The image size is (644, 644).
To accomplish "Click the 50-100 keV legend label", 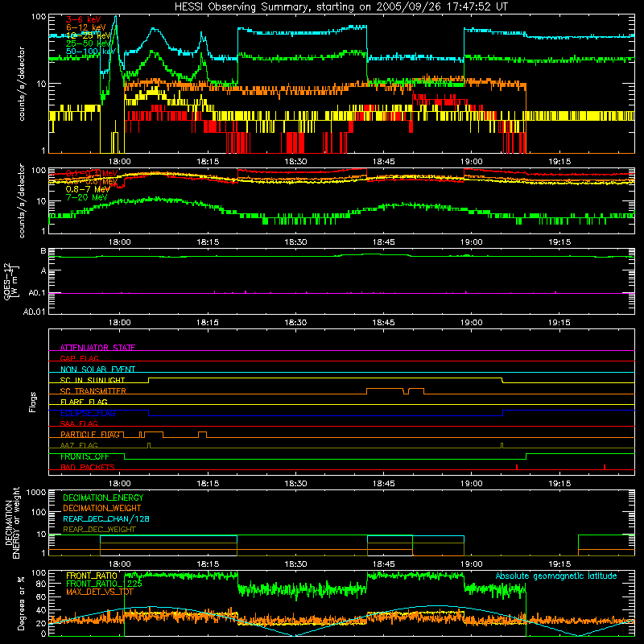I will tap(91, 52).
